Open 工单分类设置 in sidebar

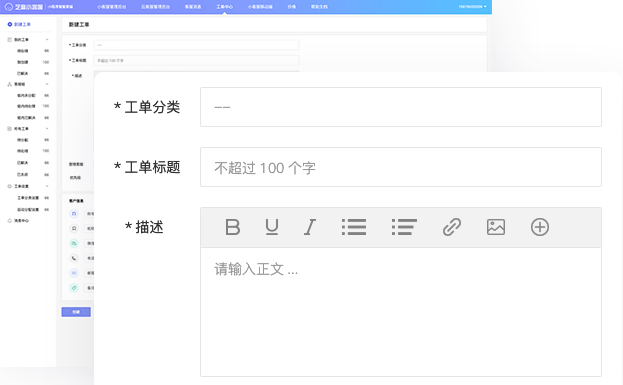point(28,198)
